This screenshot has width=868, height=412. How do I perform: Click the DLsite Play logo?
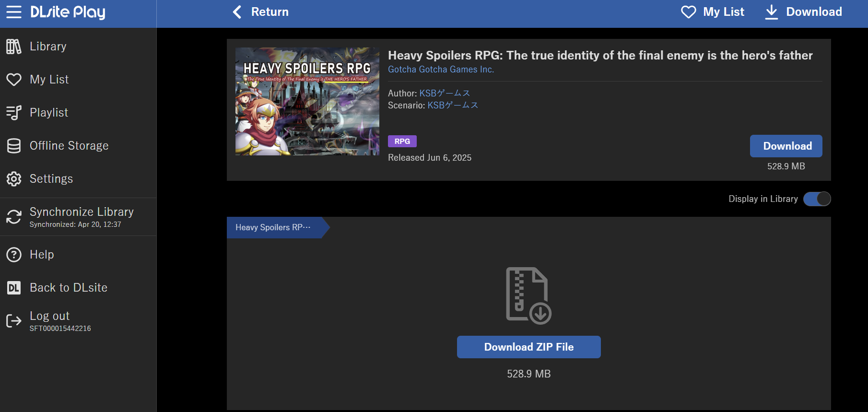click(x=68, y=12)
